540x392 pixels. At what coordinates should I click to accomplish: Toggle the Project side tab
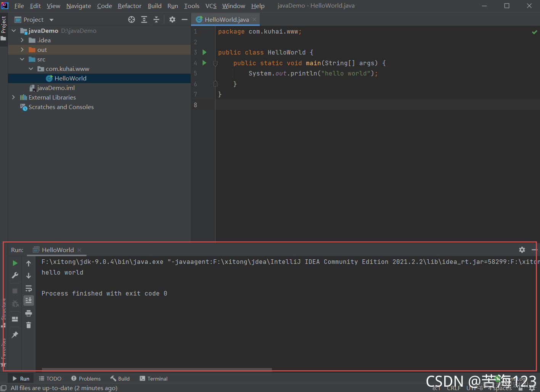click(4, 29)
